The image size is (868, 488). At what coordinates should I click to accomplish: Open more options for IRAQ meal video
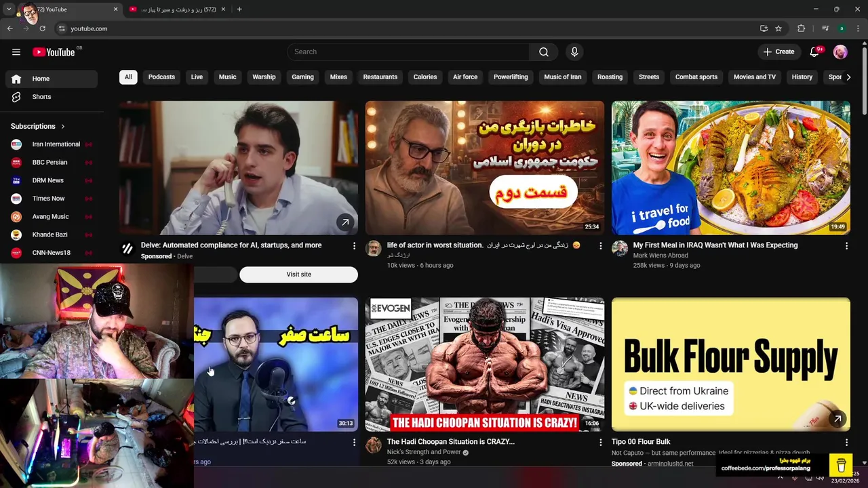pos(846,246)
